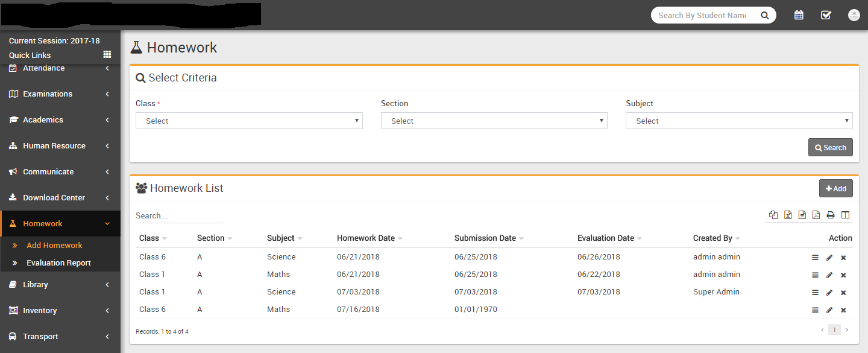Click the Add homework button
The height and width of the screenshot is (353, 868).
(835, 188)
